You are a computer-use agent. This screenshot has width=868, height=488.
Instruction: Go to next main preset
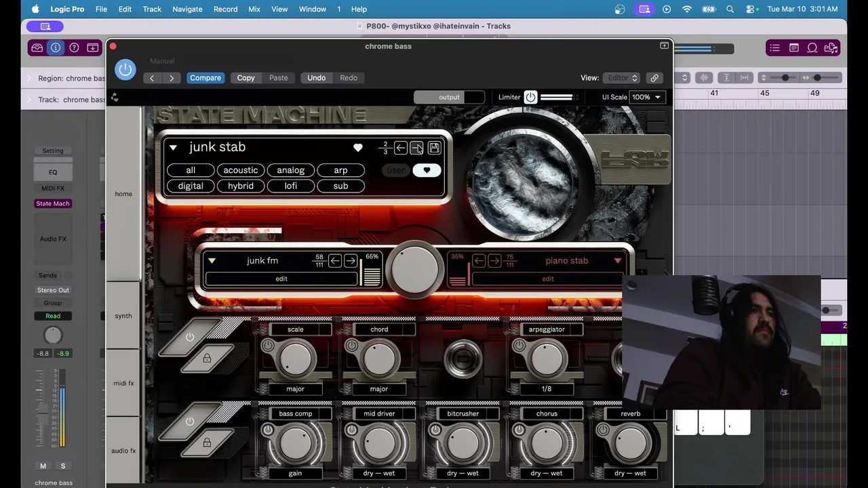click(x=417, y=148)
